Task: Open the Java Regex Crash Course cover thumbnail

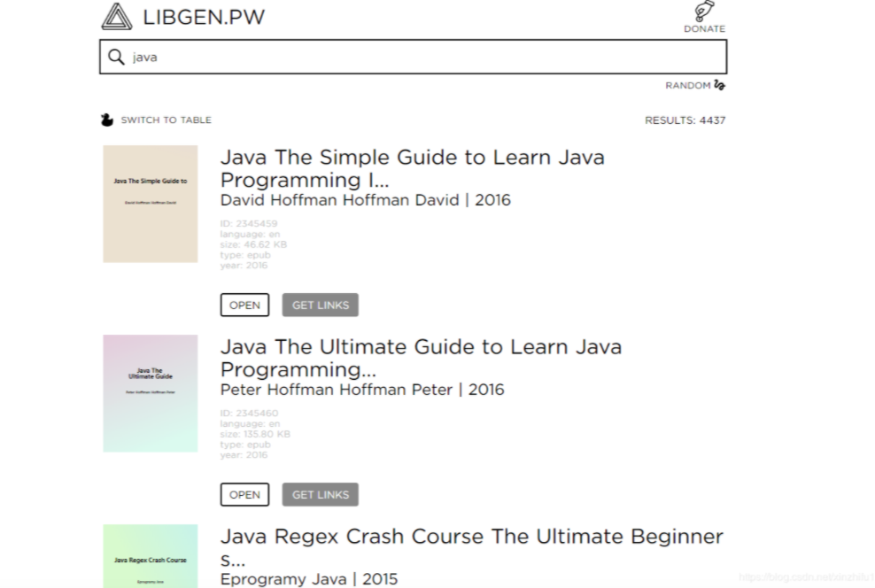Action: tap(150, 555)
